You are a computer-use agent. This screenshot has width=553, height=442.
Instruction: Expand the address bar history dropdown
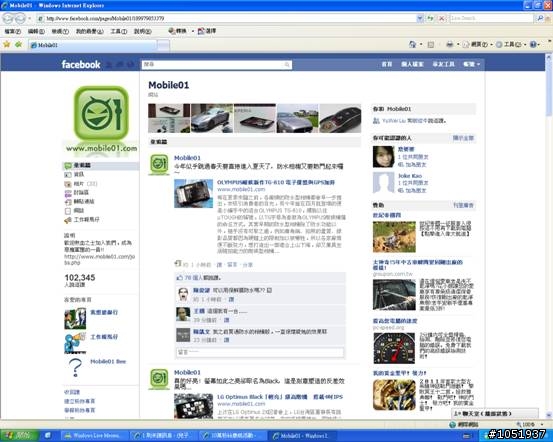click(x=420, y=18)
